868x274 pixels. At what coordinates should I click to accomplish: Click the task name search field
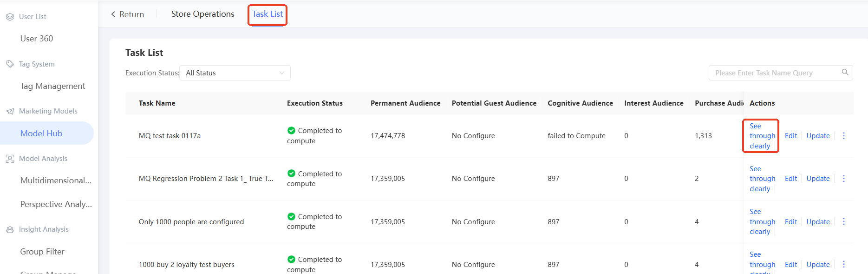[x=776, y=73]
